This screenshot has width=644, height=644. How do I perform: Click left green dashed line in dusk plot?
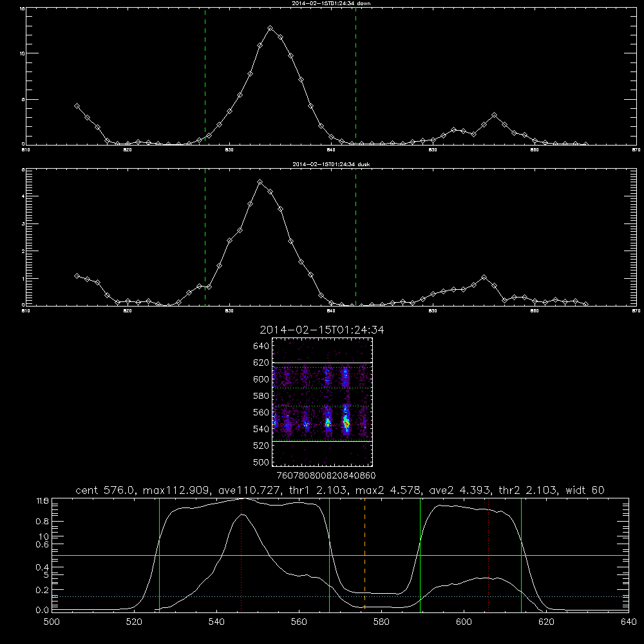(205, 237)
